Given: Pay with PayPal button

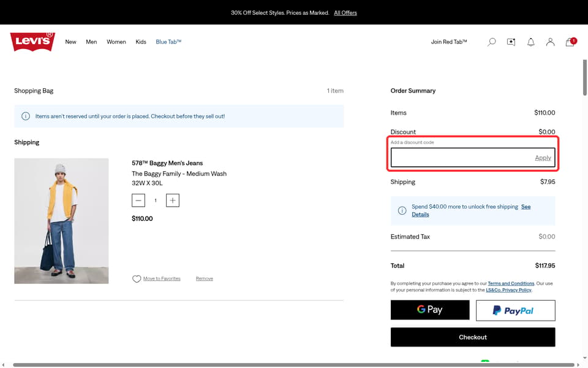Looking at the screenshot, I should click(x=515, y=310).
